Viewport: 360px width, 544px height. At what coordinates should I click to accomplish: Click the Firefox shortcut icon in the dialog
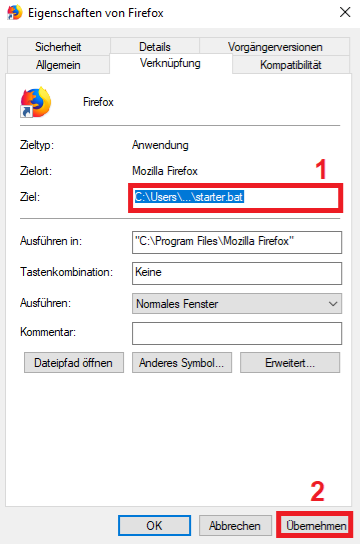click(x=36, y=102)
